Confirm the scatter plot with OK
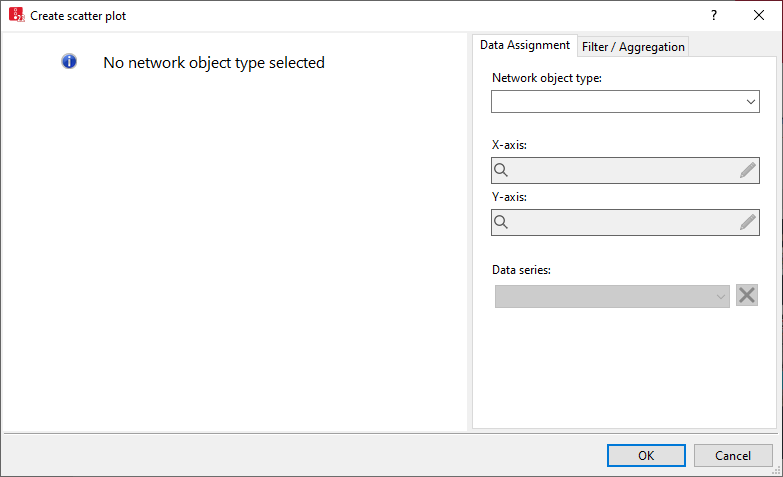This screenshot has height=477, width=783. point(646,455)
